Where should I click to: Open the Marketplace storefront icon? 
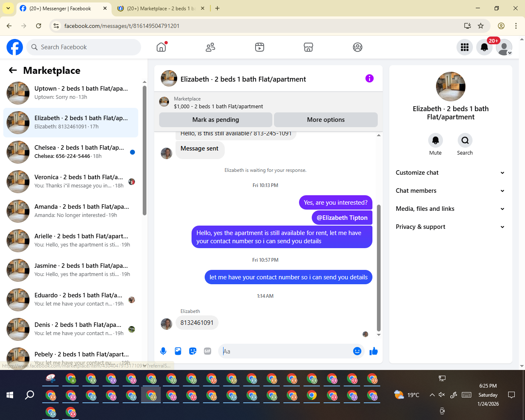tap(308, 47)
